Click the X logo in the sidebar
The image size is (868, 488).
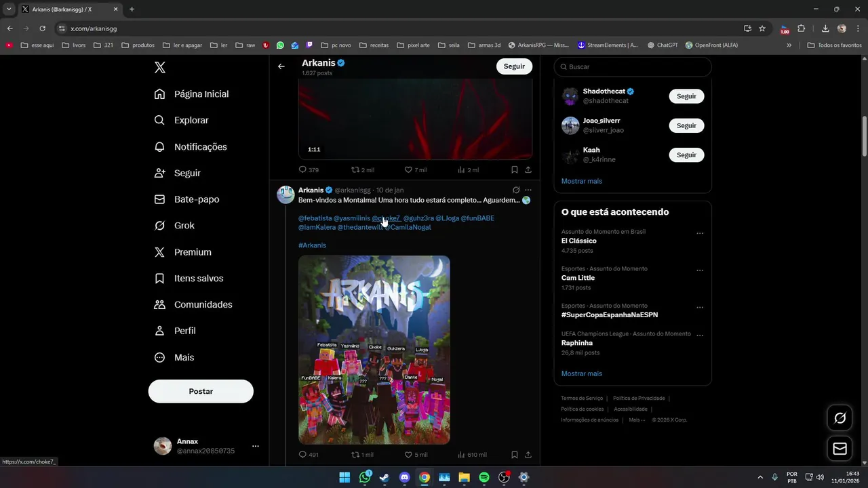159,67
